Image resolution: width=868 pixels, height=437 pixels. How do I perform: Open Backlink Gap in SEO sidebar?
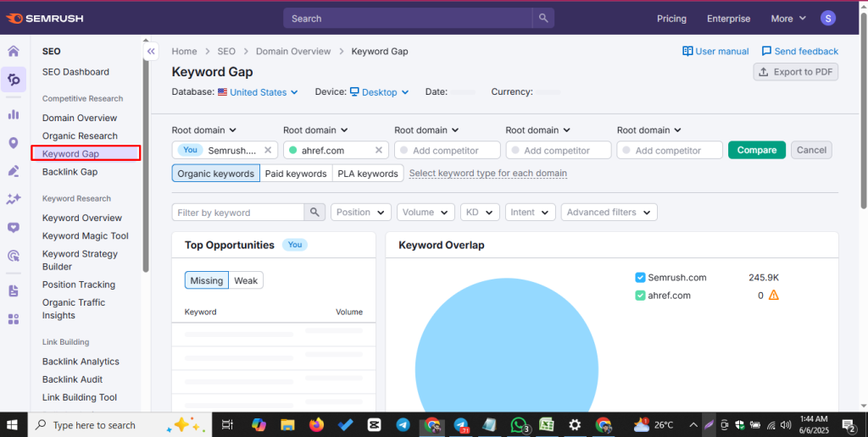(70, 171)
